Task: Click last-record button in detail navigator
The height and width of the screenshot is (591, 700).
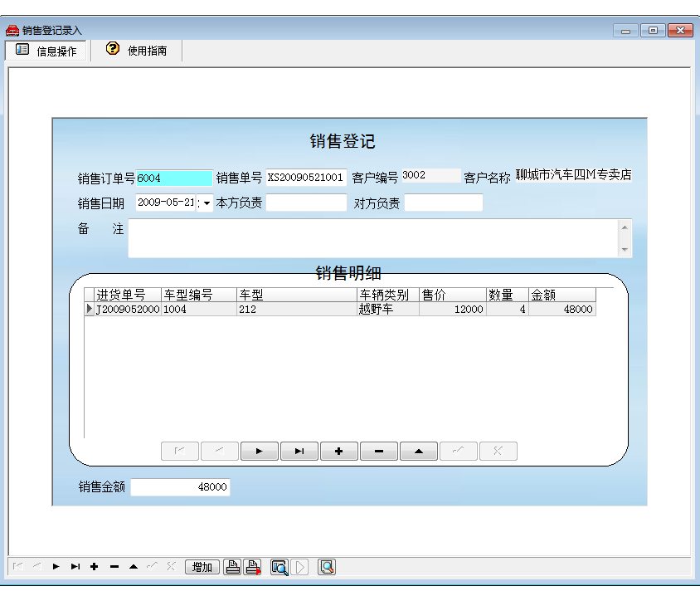Action: (x=299, y=452)
